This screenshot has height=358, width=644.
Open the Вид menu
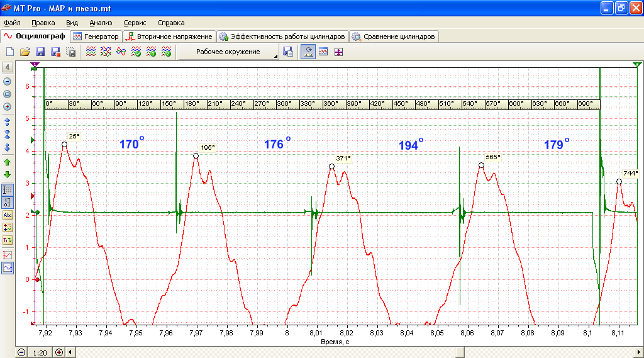[72, 23]
